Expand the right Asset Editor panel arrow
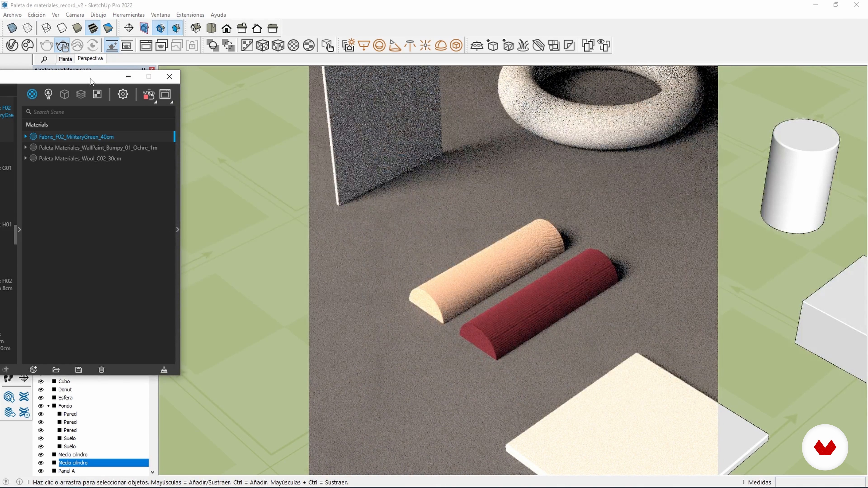868x488 pixels. pyautogui.click(x=178, y=229)
